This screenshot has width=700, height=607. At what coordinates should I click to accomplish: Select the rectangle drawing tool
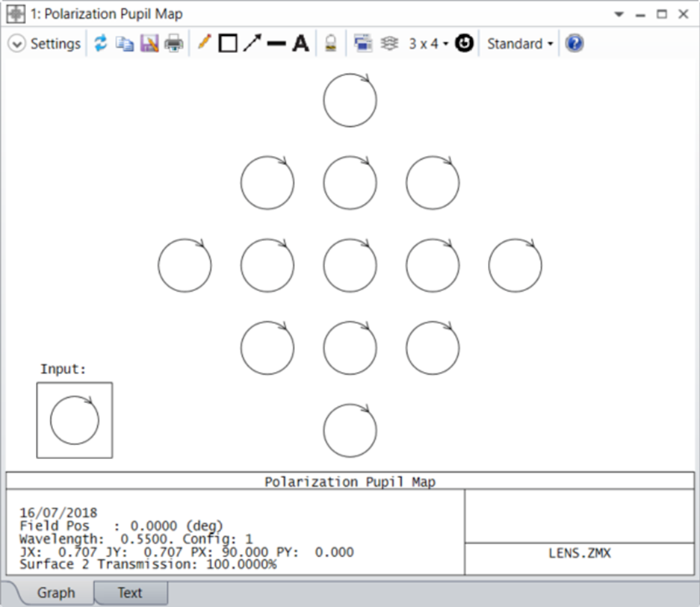pyautogui.click(x=228, y=44)
